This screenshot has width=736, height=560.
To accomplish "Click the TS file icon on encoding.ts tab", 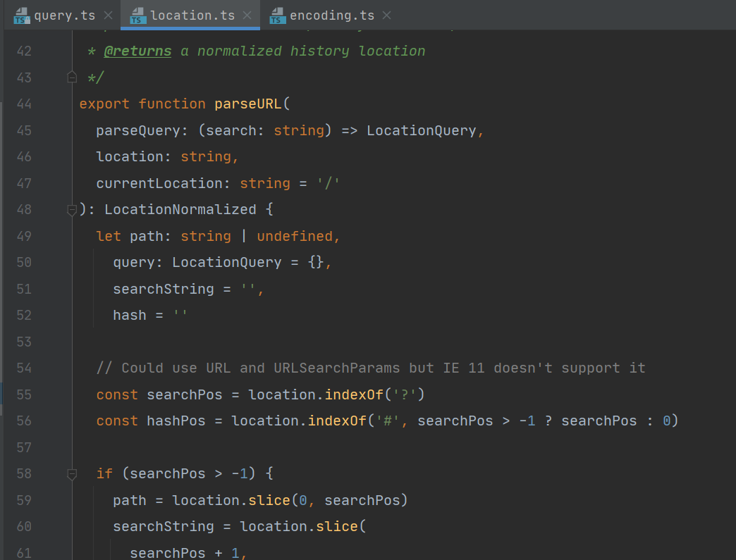I will click(x=278, y=15).
